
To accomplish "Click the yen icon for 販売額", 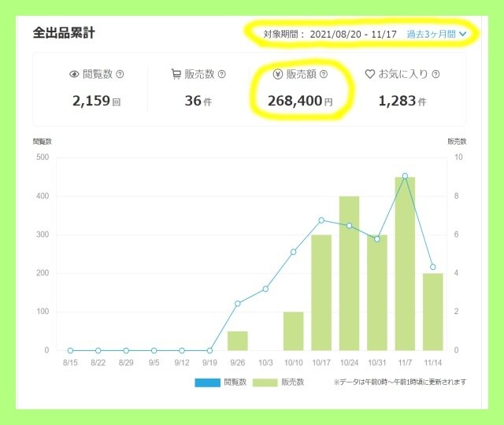I will (x=278, y=74).
